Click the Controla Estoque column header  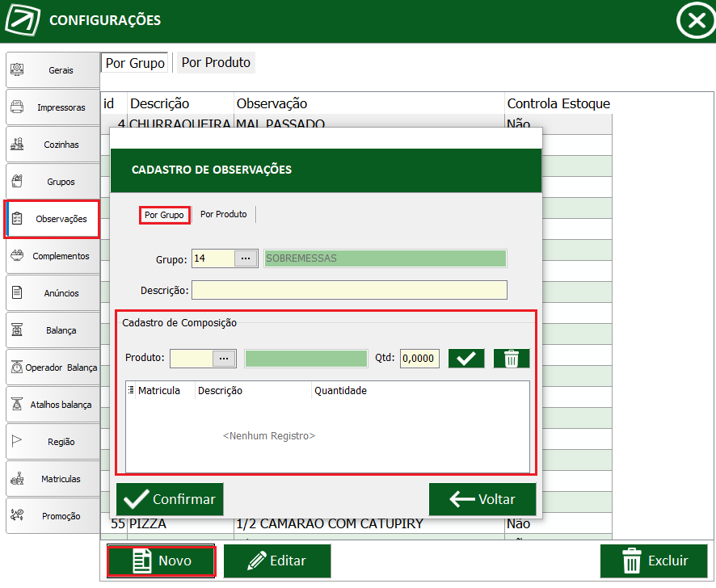tap(558, 103)
